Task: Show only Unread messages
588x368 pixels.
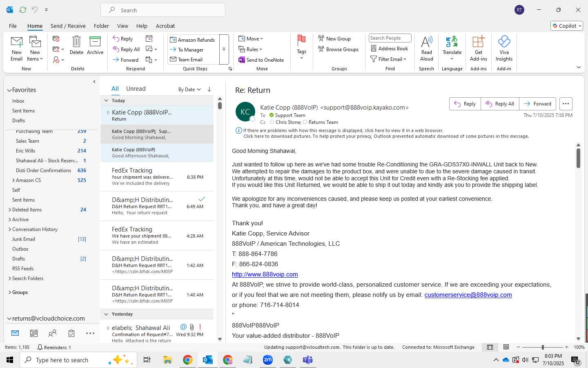Action: [136, 89]
